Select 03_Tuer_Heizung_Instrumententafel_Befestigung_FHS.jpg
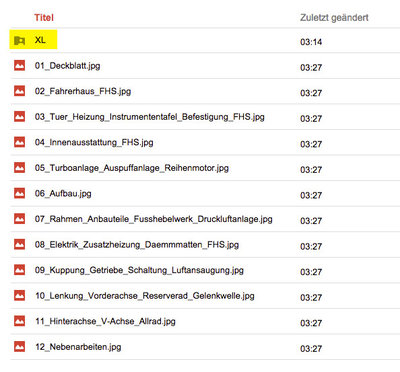Image resolution: width=400 pixels, height=372 pixels. click(150, 117)
